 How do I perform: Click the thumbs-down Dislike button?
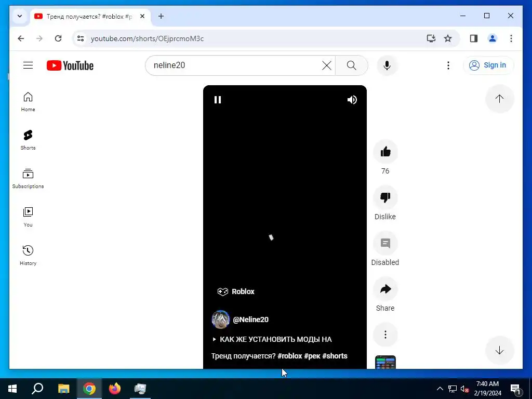[385, 197]
